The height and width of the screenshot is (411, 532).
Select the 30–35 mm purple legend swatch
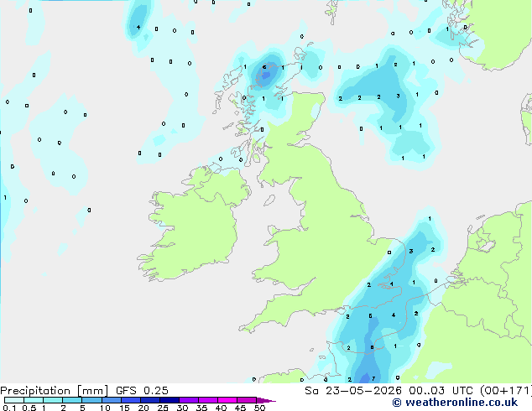[x=189, y=400]
